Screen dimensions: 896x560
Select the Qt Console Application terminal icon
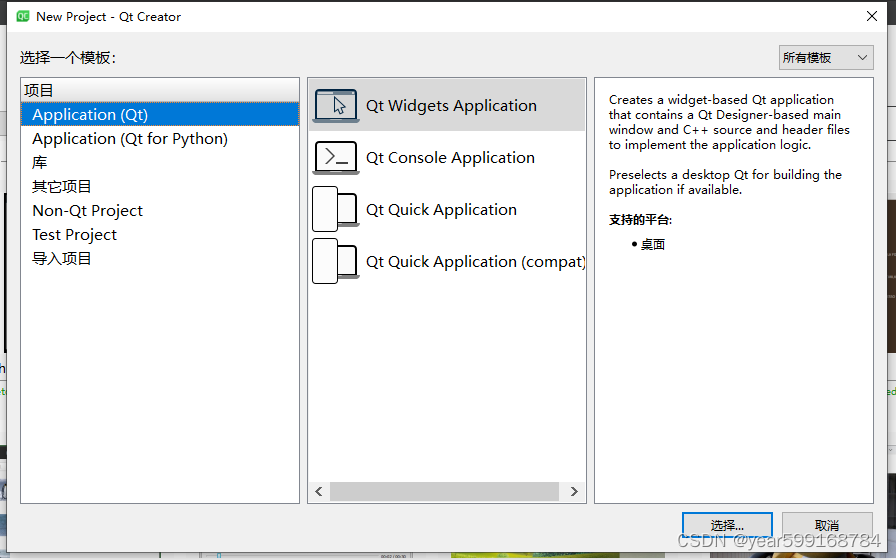click(336, 157)
